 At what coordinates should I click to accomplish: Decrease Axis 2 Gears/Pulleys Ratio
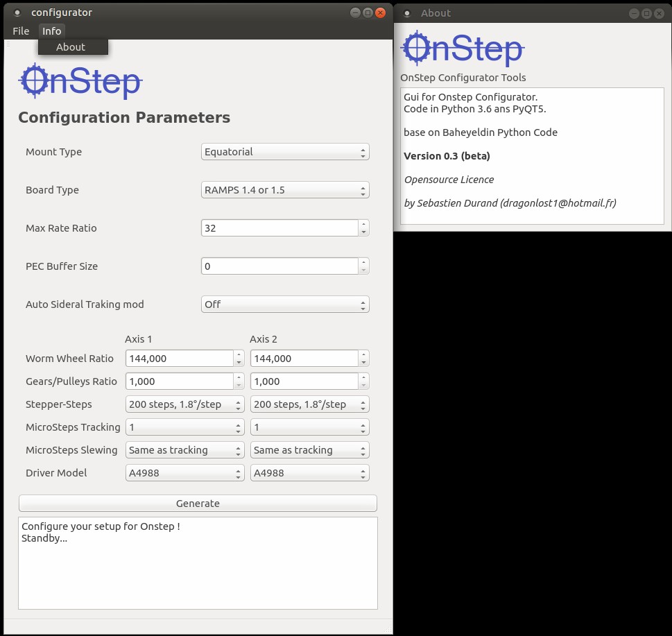point(363,386)
